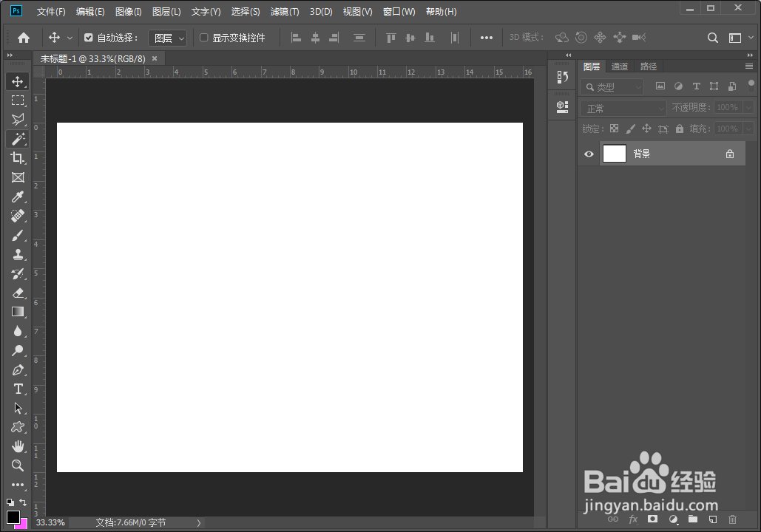This screenshot has height=532, width=761.
Task: Click the Home icon in options bar
Action: point(24,38)
